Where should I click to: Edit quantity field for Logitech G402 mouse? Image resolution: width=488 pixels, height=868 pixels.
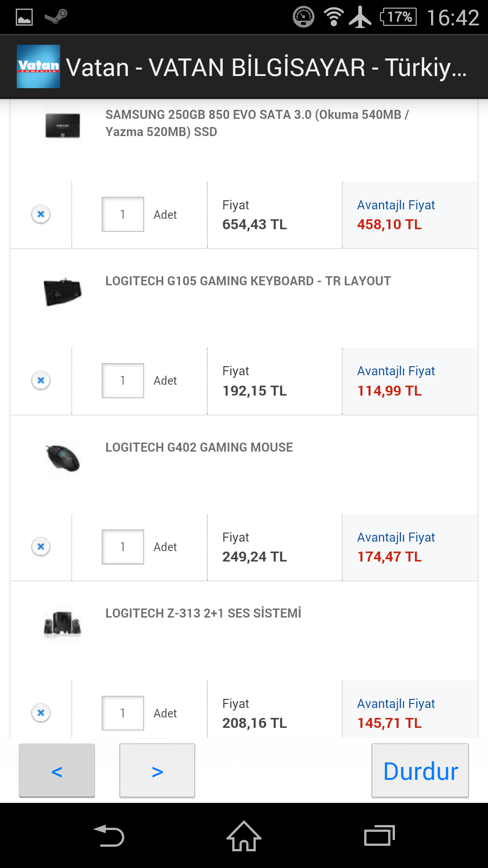click(122, 547)
